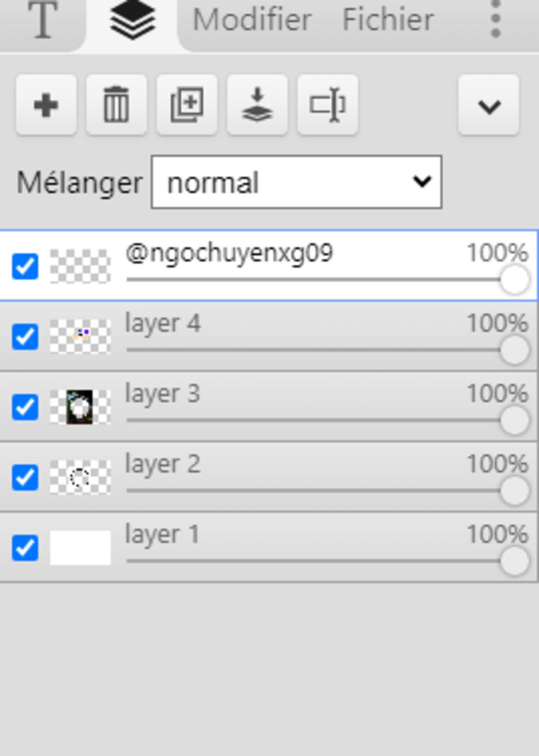Toggle visibility of layer 4
This screenshot has height=756, width=539.
point(25,337)
